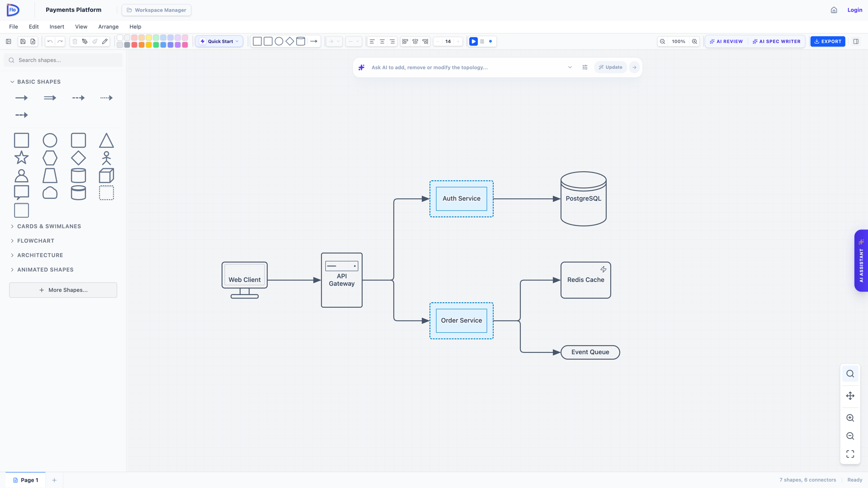Start an AI Review
This screenshot has width=868, height=488.
(726, 42)
